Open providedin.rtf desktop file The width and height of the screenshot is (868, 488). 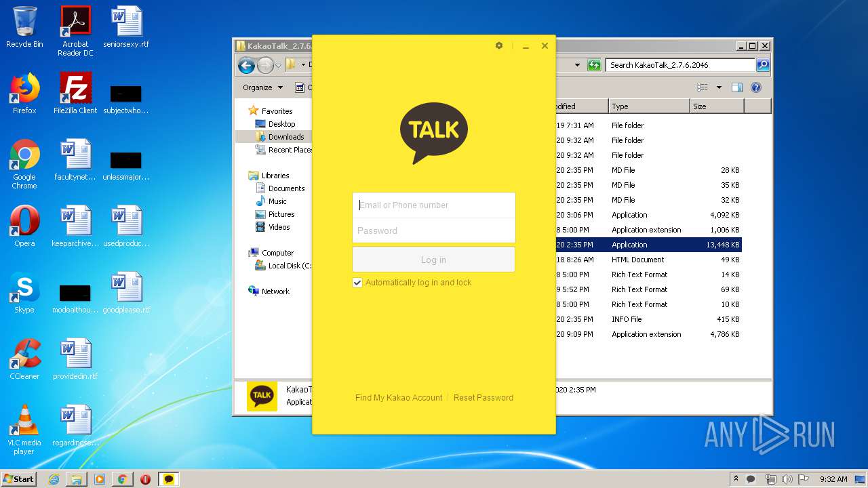tap(75, 359)
